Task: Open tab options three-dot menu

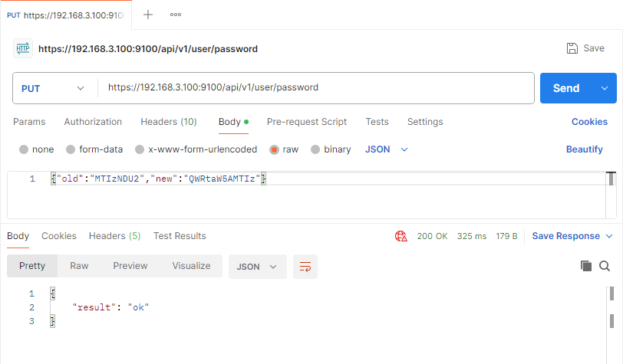Action: 176,15
